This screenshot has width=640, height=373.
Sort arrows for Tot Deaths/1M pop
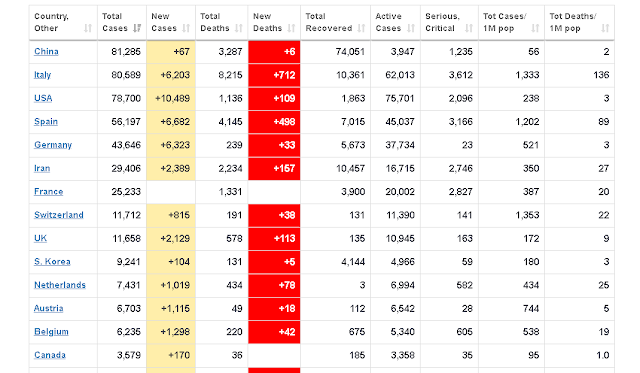click(x=605, y=28)
